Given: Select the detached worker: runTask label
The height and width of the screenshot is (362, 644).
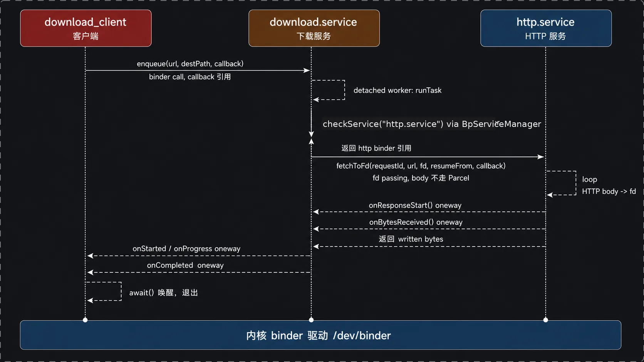Looking at the screenshot, I should (x=397, y=90).
